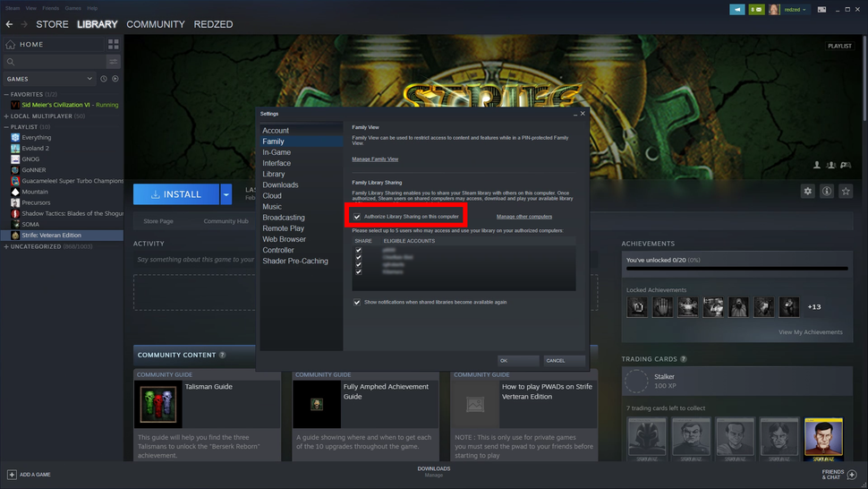Select the highlighted yellow trading card
The width and height of the screenshot is (868, 489).
[823, 439]
